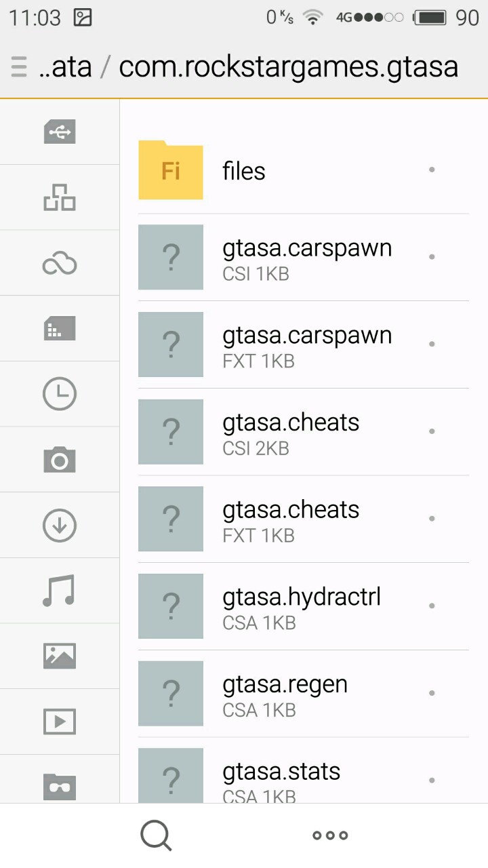Image resolution: width=488 pixels, height=868 pixels.
Task: Select the USB storage sidebar icon
Action: [60, 132]
